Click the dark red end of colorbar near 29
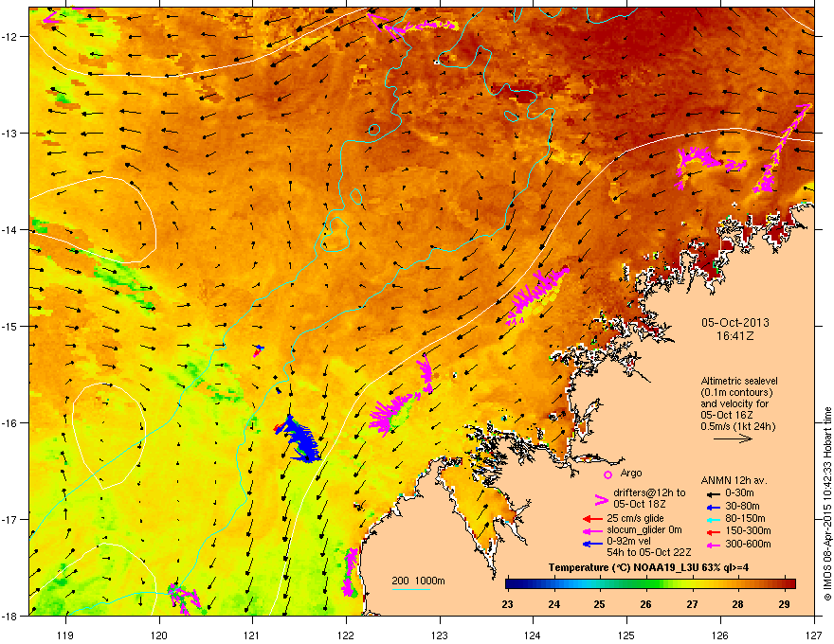Image resolution: width=834 pixels, height=644 pixels. click(788, 583)
